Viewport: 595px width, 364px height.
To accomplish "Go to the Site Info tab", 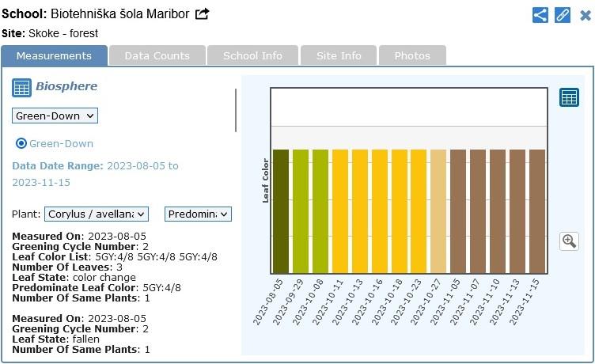I will click(x=339, y=55).
